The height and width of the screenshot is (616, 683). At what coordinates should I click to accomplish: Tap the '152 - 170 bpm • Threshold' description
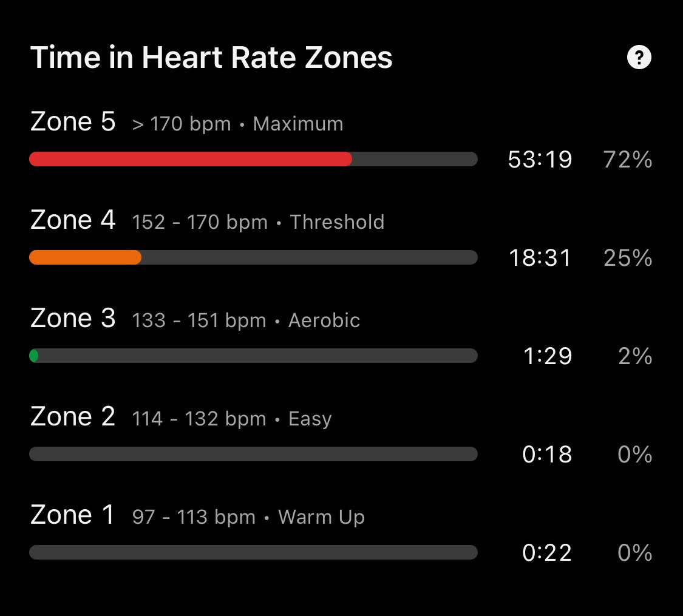pyautogui.click(x=258, y=223)
